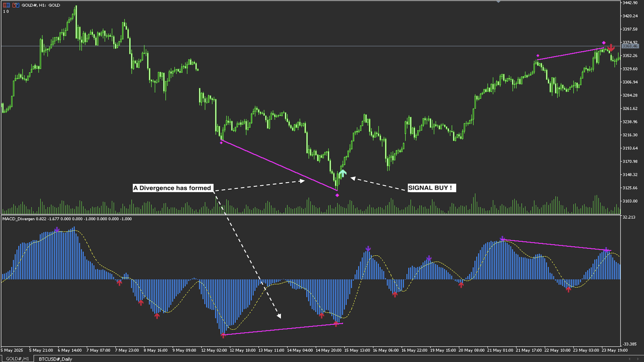Click the 12 May 18:00 time label

pos(243,350)
